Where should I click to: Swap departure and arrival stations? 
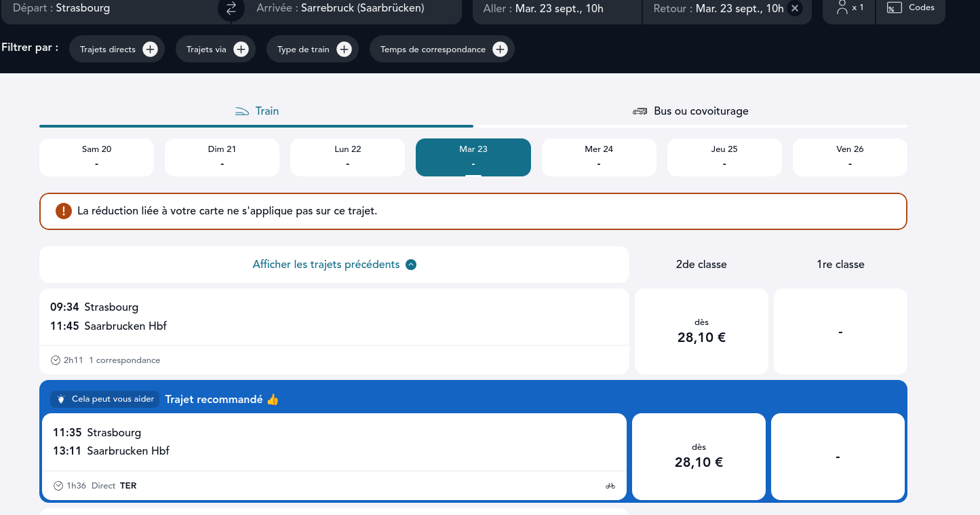point(231,9)
